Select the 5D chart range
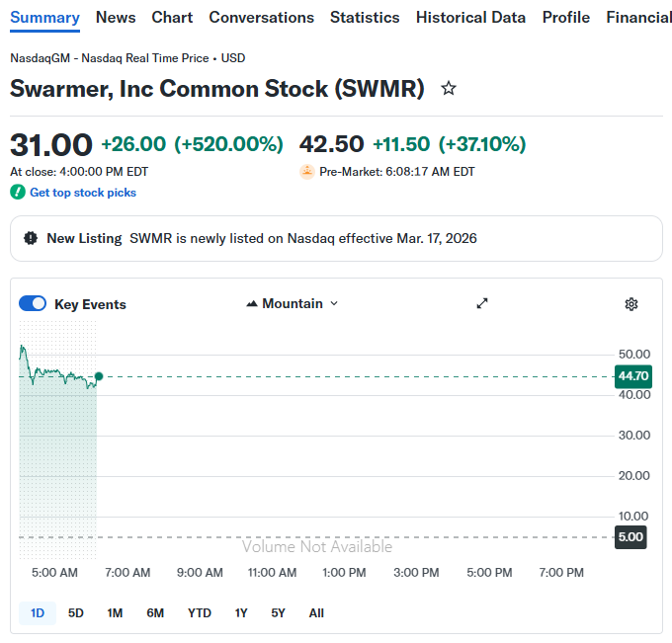This screenshot has height=643, width=672. click(x=76, y=613)
